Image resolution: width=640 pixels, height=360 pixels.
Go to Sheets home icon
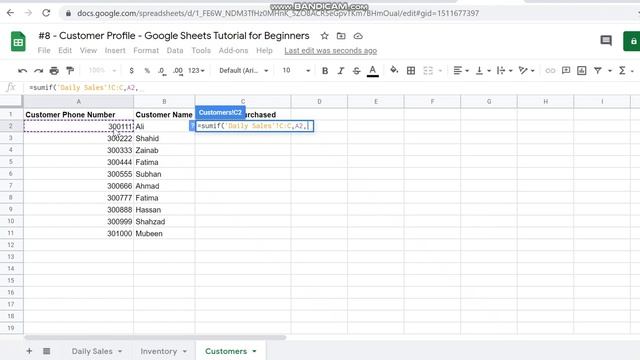(18, 41)
